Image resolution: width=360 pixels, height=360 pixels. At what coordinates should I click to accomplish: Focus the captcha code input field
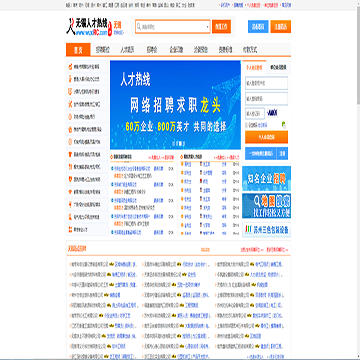pyautogui.click(x=255, y=113)
